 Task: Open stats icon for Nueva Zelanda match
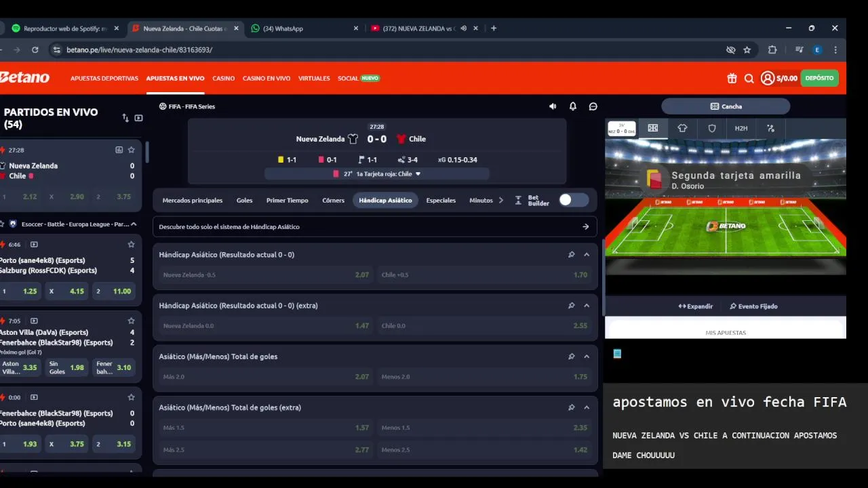click(119, 150)
